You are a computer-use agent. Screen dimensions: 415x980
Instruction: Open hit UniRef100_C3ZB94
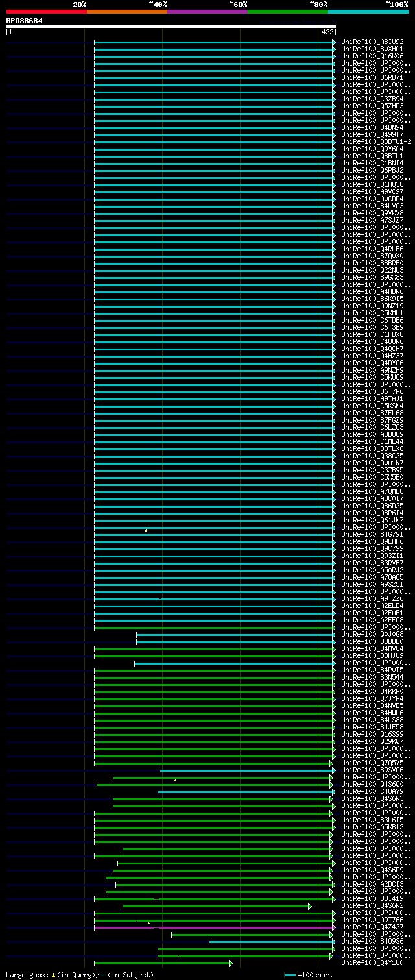pos(372,99)
